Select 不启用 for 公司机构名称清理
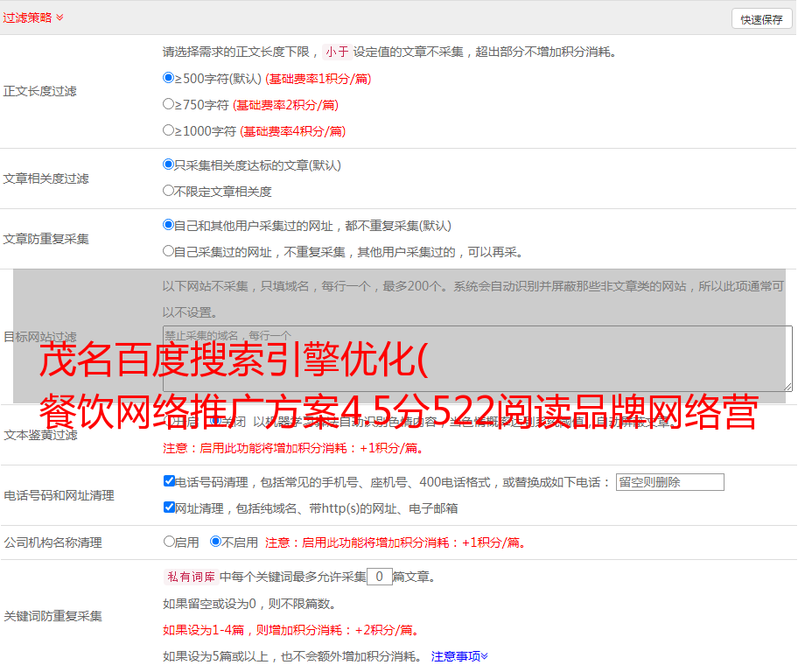This screenshot has height=672, width=798. (216, 542)
